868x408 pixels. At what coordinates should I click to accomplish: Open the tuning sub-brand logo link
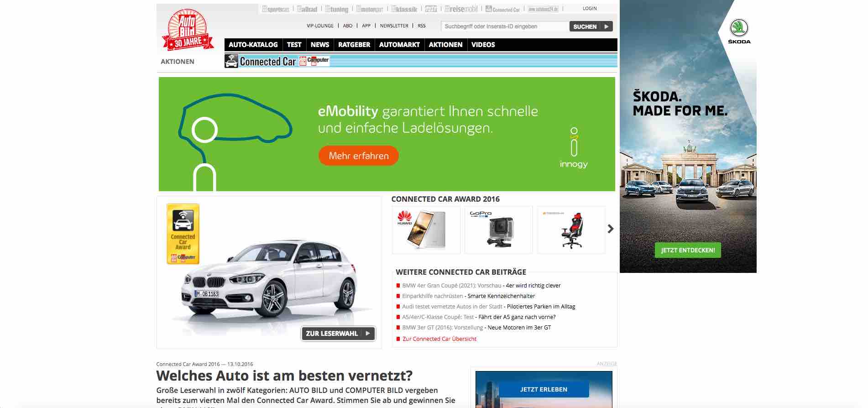(337, 9)
